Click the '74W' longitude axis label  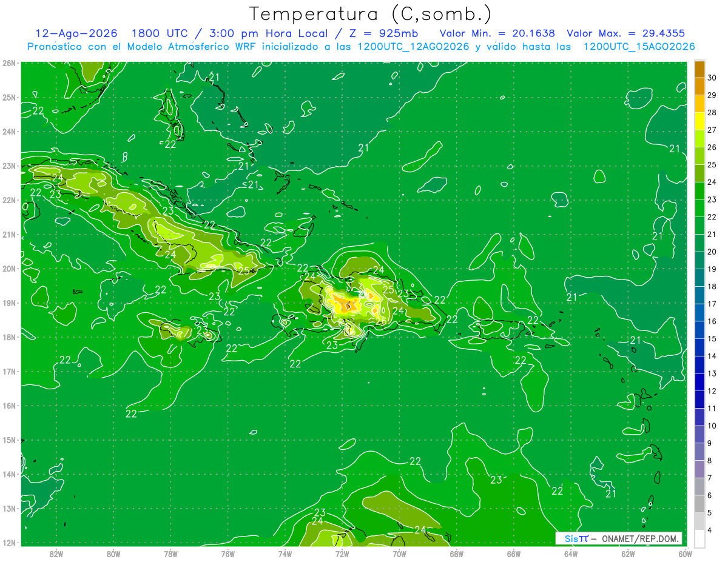tap(285, 553)
